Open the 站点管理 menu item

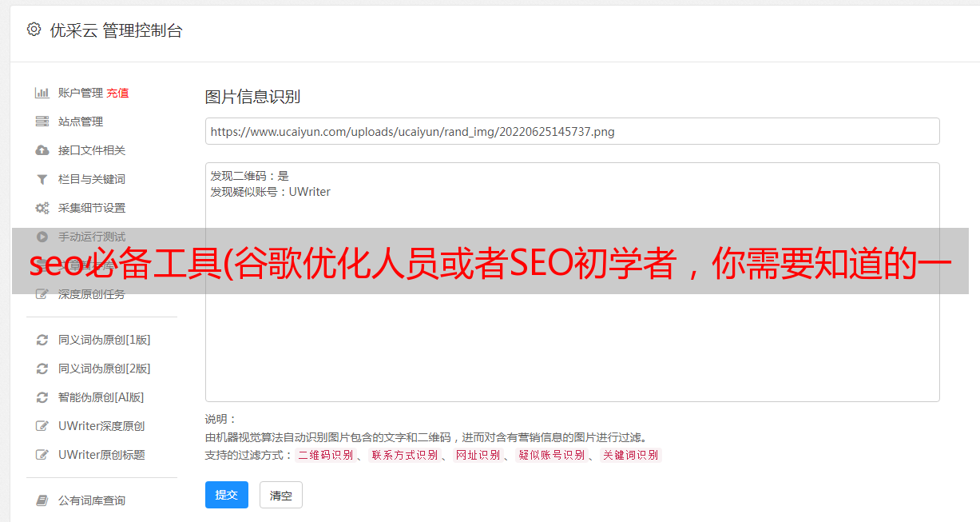point(81,122)
